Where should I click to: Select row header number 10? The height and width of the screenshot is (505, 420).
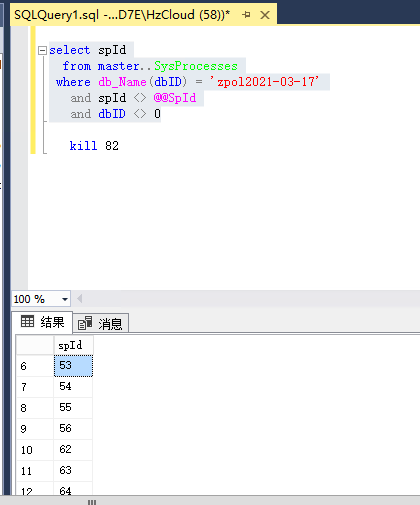pyautogui.click(x=35, y=450)
